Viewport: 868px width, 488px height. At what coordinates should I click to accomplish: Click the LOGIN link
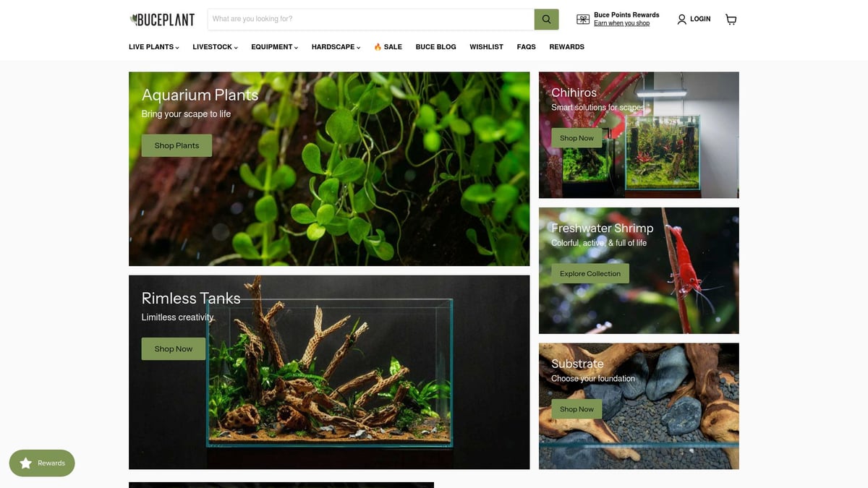tap(700, 20)
